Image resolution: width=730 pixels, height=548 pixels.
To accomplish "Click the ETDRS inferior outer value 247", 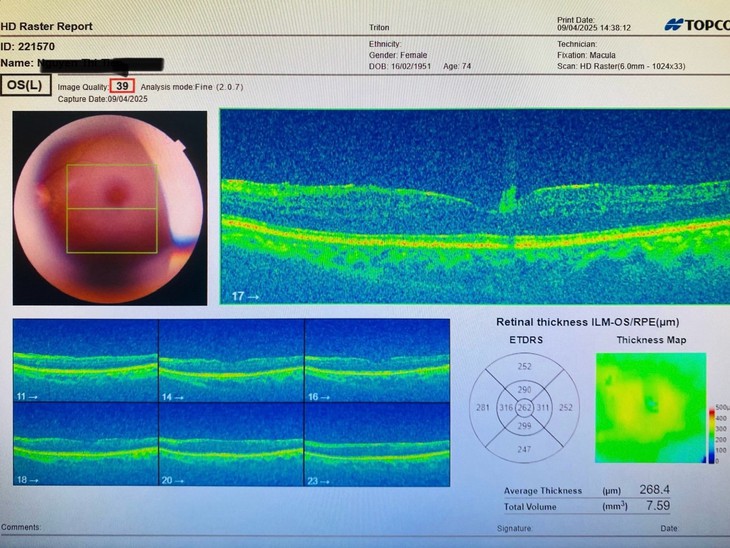I will click(x=524, y=449).
